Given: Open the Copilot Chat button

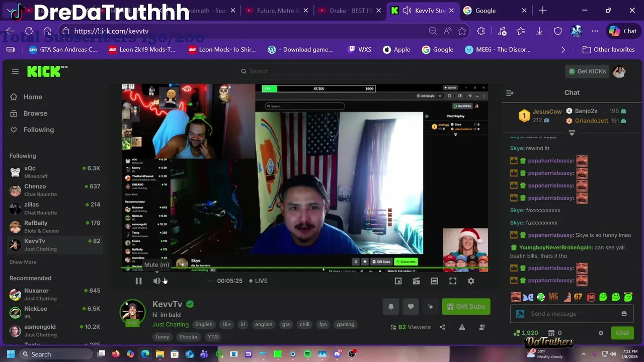Looking at the screenshot, I should 622,31.
